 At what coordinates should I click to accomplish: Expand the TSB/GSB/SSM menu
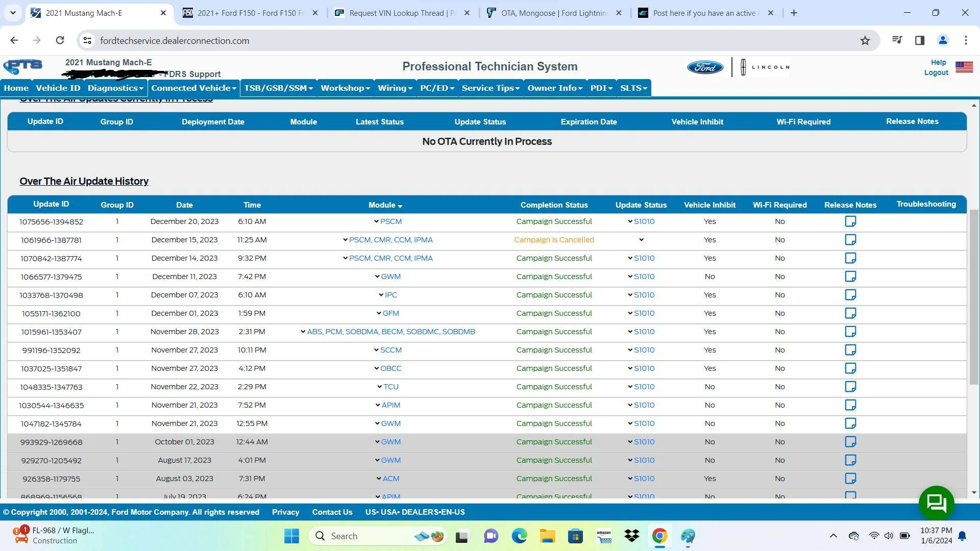[x=278, y=88]
